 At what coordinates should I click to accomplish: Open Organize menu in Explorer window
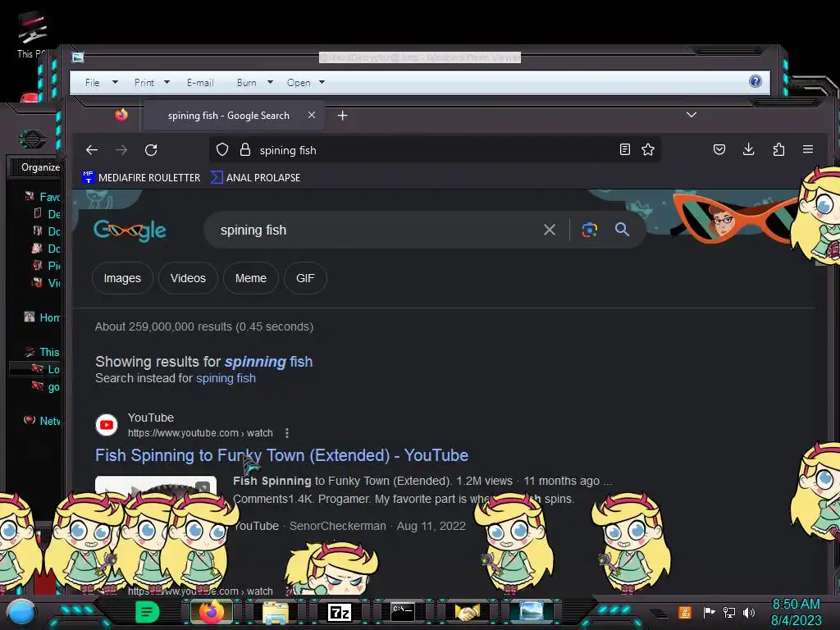(40, 167)
